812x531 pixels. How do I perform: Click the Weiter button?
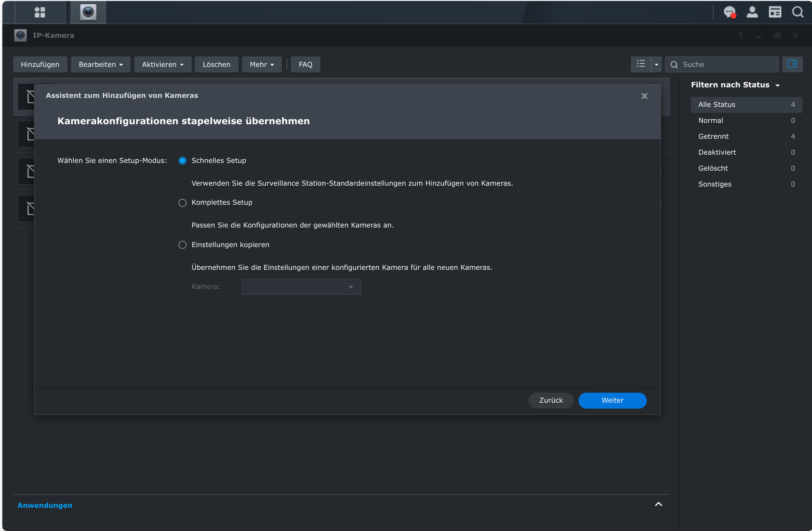[612, 400]
